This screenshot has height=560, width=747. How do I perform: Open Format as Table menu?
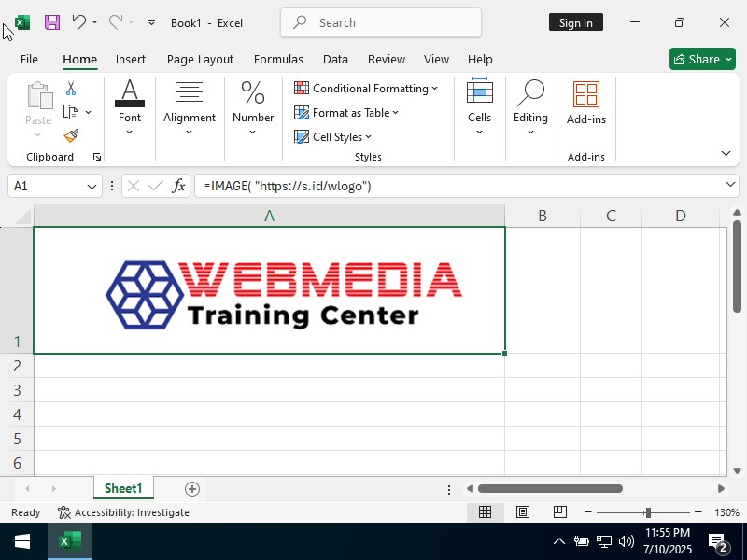pyautogui.click(x=346, y=112)
